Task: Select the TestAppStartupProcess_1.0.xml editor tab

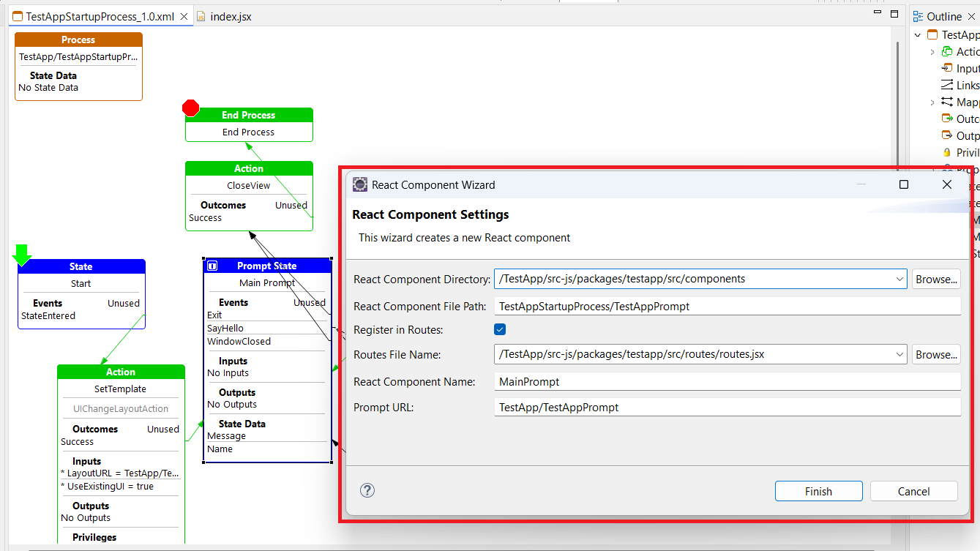Action: point(100,16)
